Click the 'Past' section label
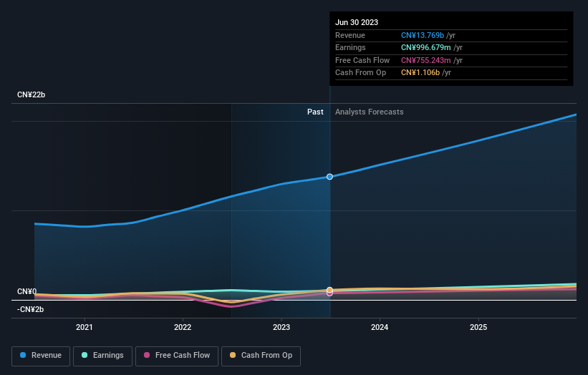Screen dimensions: 588x375 tap(315, 112)
